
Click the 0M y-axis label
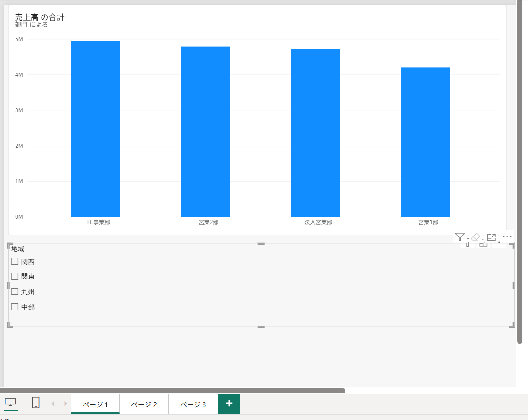[19, 217]
